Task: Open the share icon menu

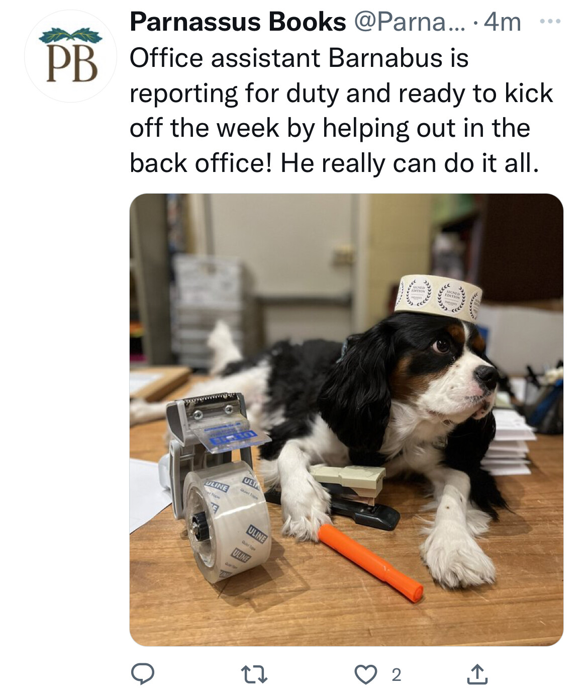Action: [477, 674]
